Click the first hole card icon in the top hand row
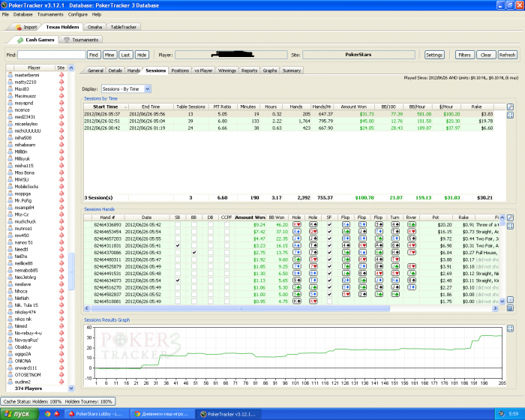 point(297,224)
